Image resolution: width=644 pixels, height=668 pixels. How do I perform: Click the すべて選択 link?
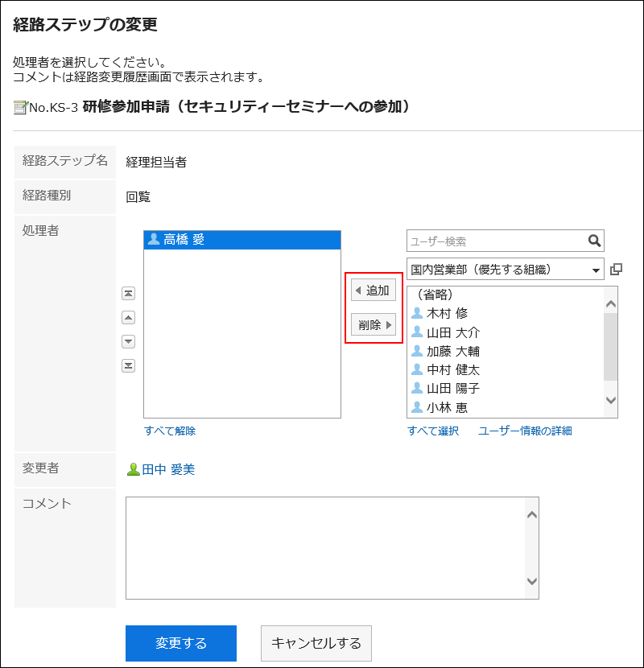[433, 431]
